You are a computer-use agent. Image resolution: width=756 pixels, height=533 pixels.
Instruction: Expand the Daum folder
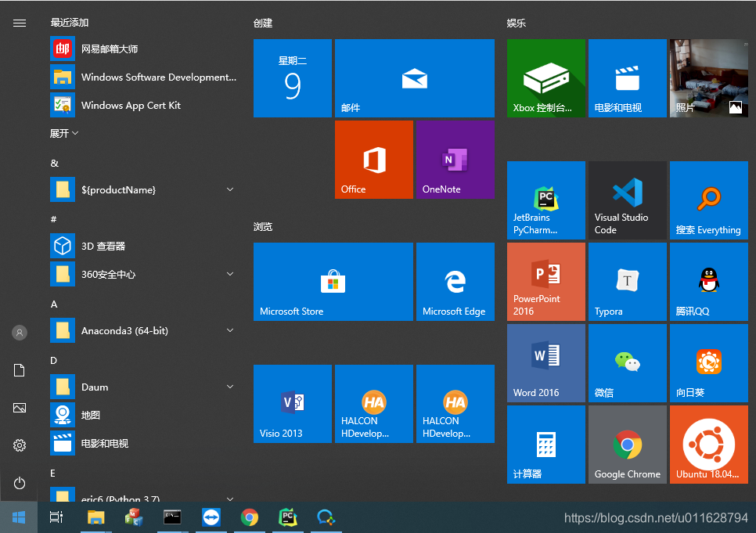tap(145, 387)
